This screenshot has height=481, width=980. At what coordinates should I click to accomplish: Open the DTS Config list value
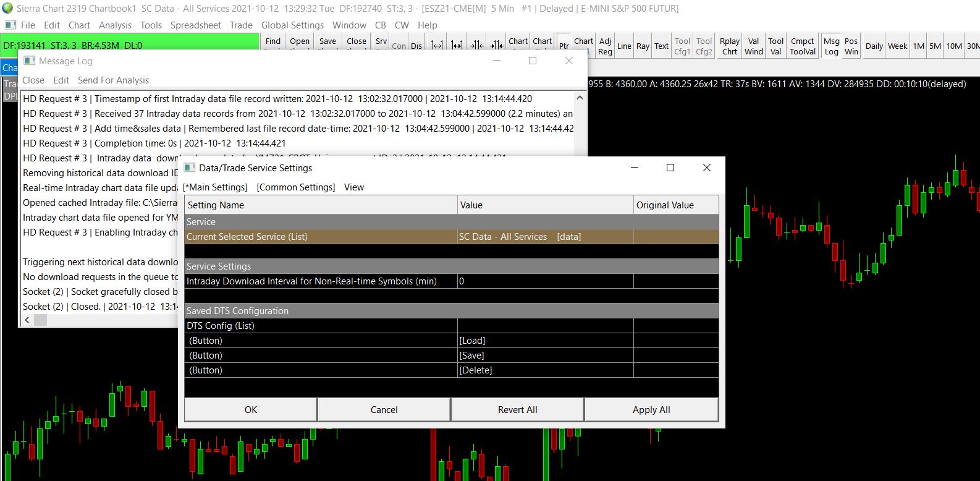[545, 326]
